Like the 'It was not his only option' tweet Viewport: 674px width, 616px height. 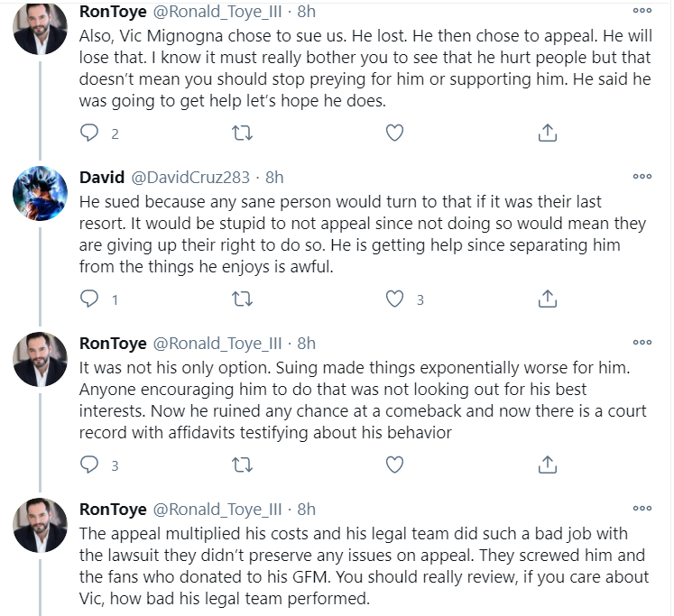pos(394,464)
